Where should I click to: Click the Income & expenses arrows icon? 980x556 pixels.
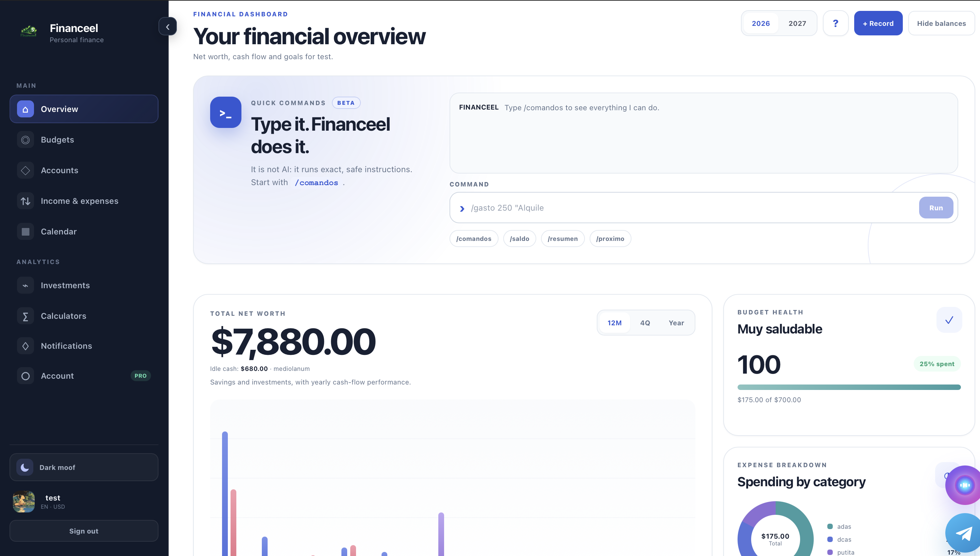(x=26, y=201)
